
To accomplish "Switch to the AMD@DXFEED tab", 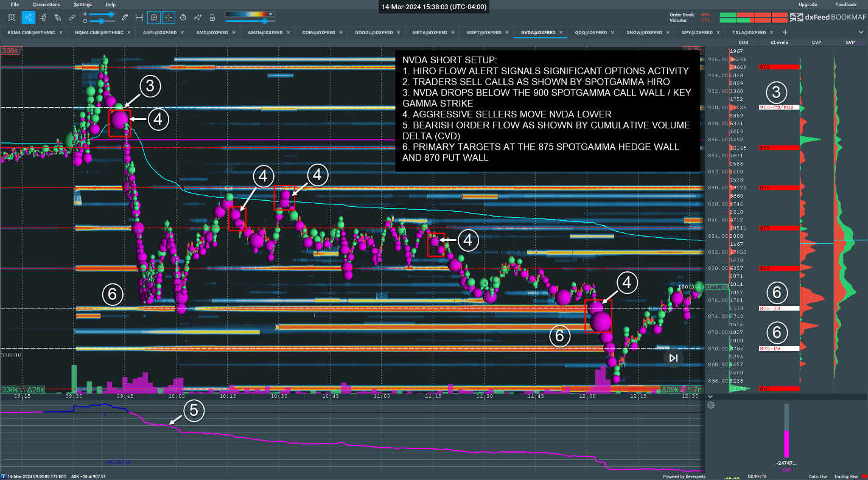I will [x=213, y=32].
